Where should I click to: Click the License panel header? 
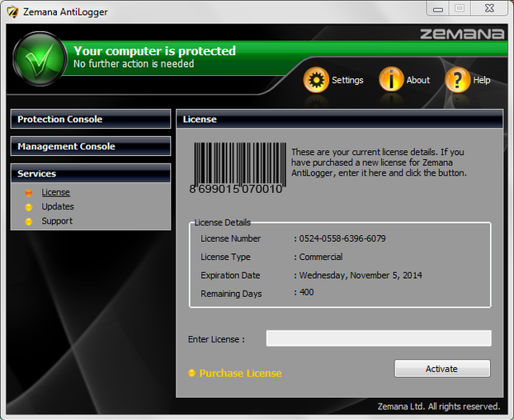point(339,119)
